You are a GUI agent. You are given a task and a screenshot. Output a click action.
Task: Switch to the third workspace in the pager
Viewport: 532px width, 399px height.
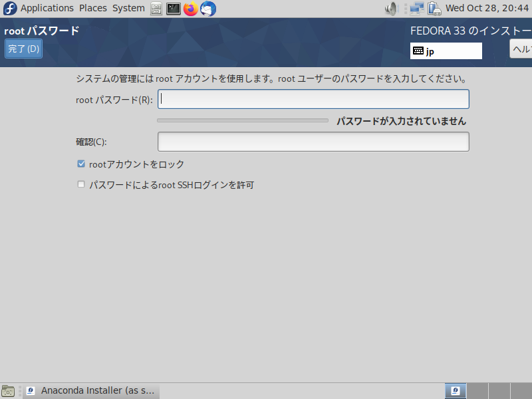499,391
